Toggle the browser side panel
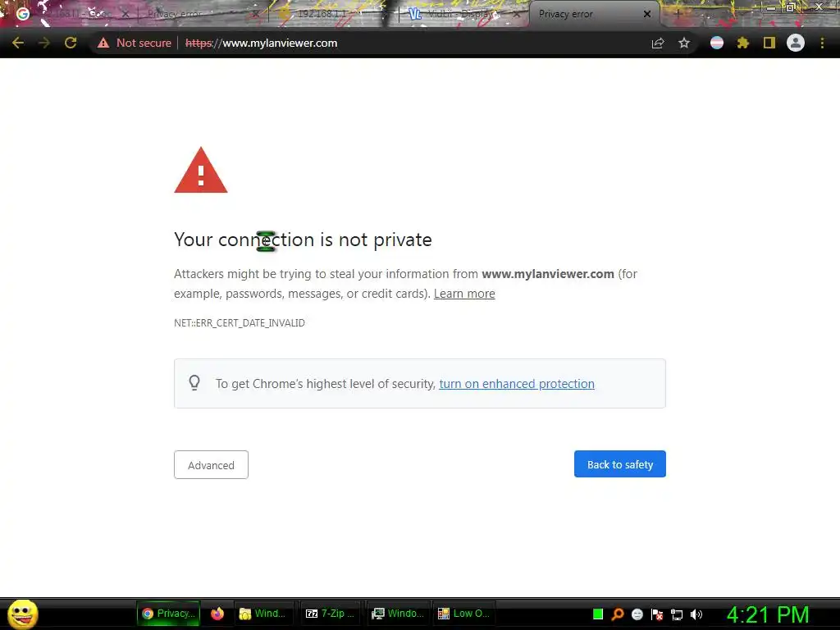Image resolution: width=840 pixels, height=630 pixels. coord(769,43)
